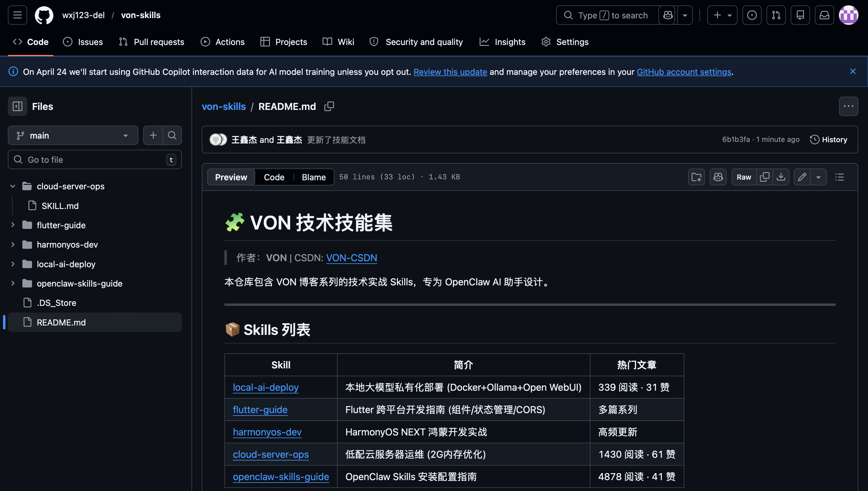
Task: Open the notifications inbox icon
Action: click(x=824, y=15)
